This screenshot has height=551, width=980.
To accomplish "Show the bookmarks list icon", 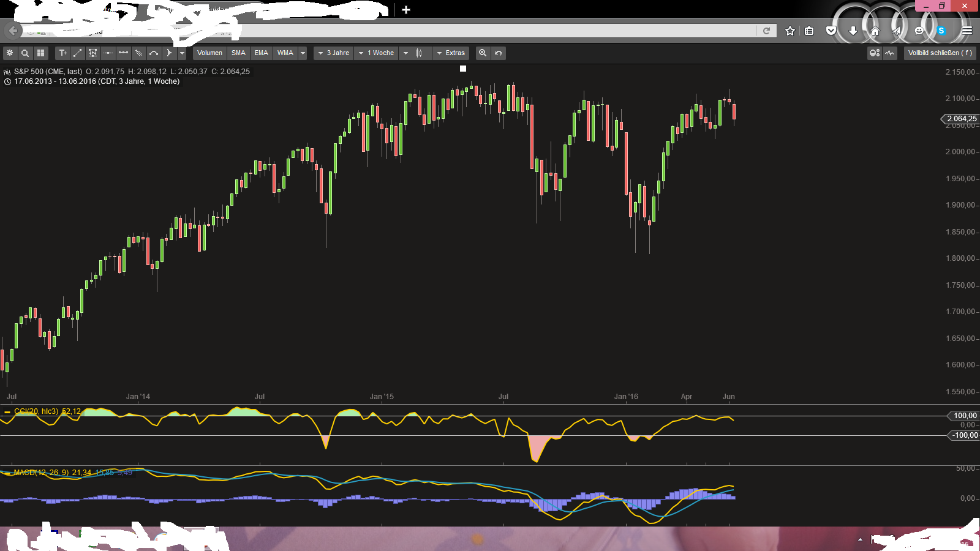I will point(809,31).
